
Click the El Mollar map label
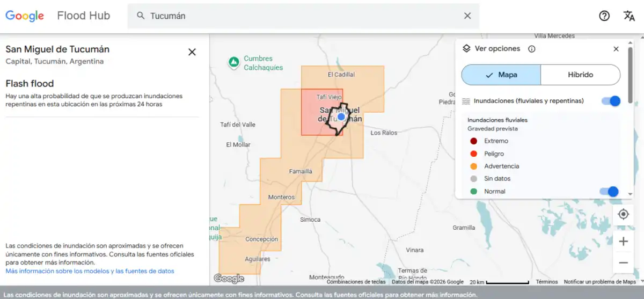pos(238,145)
